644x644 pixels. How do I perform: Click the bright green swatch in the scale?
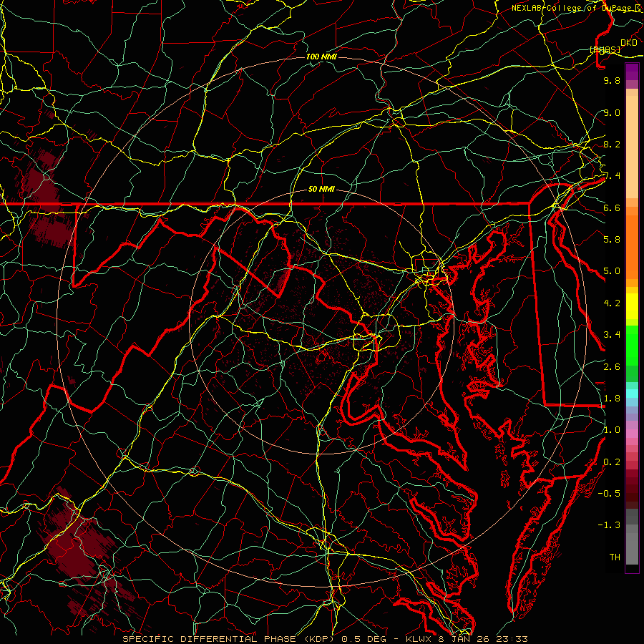[x=632, y=345]
